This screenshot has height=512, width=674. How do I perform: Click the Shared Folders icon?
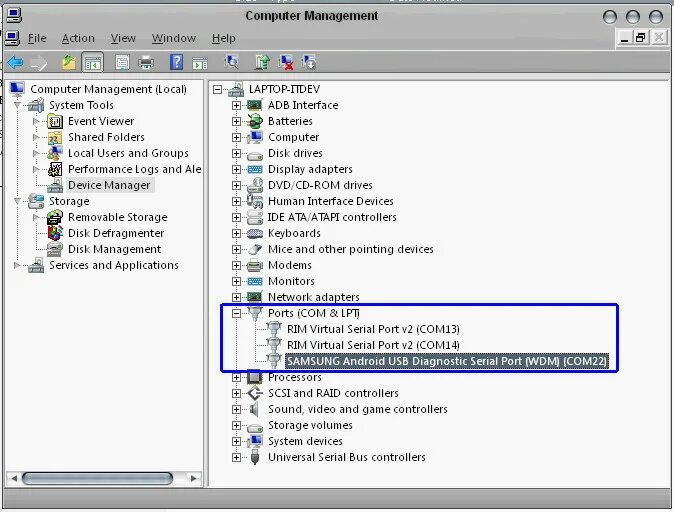55,138
